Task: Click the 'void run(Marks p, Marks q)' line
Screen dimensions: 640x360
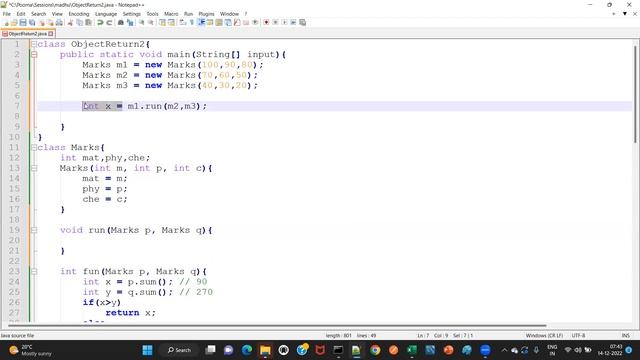Action: pyautogui.click(x=136, y=230)
